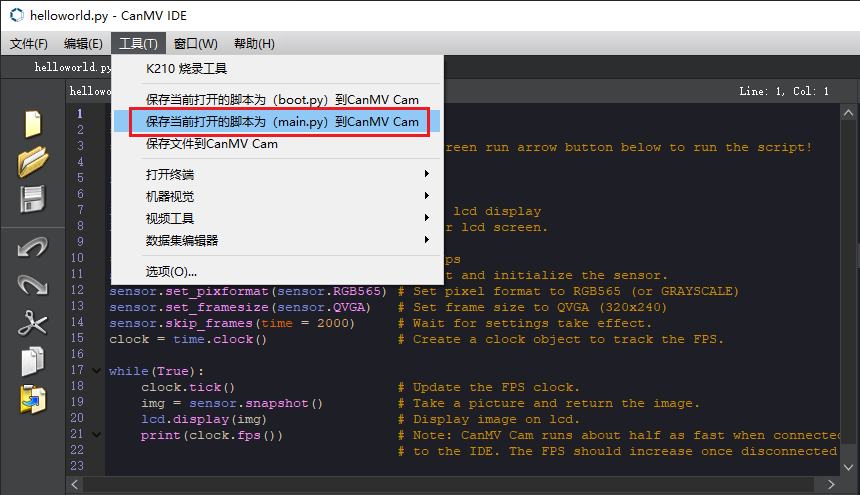Click on print(clock.fps()) code line
Screen dimensions: 860x495
(x=212, y=435)
